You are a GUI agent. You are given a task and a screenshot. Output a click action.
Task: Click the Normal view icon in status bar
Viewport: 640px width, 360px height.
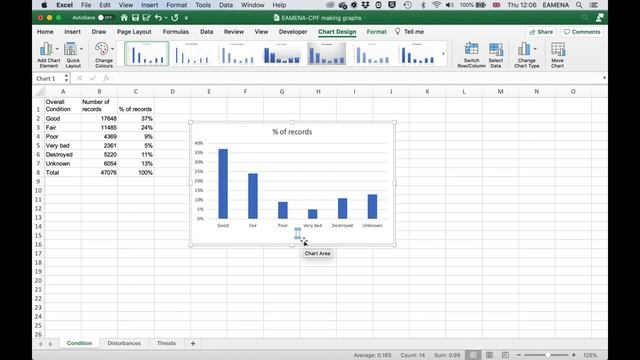pyautogui.click(x=473, y=355)
